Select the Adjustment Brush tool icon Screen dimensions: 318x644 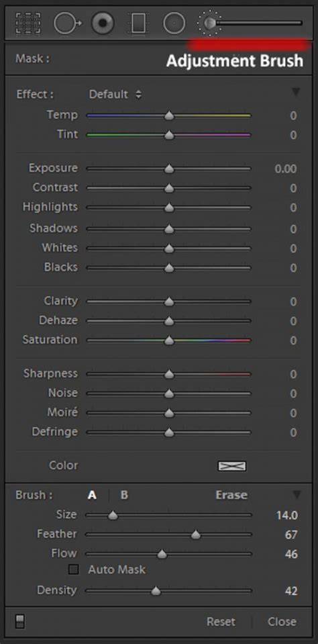209,23
